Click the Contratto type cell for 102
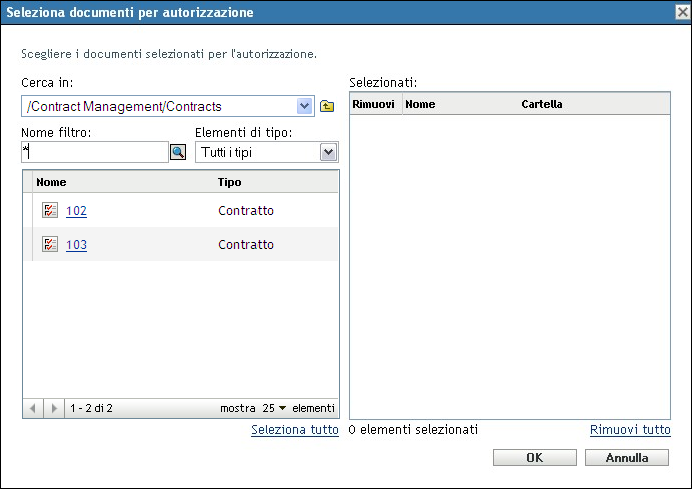The width and height of the screenshot is (692, 489). (x=246, y=211)
